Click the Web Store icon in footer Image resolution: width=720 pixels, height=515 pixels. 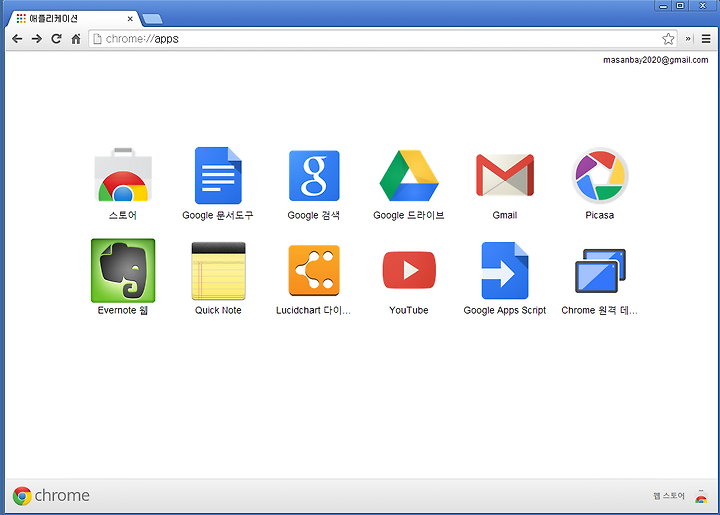point(701,497)
